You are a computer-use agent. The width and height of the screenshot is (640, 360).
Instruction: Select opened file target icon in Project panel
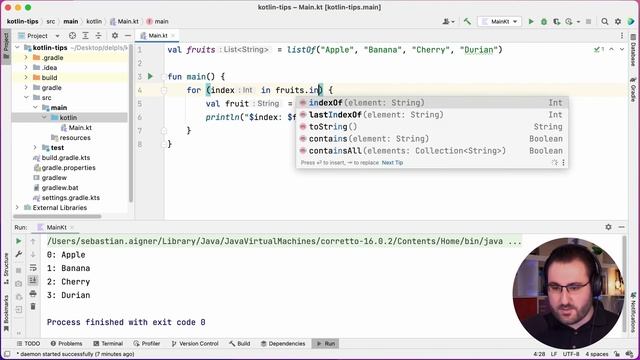pos(72,36)
